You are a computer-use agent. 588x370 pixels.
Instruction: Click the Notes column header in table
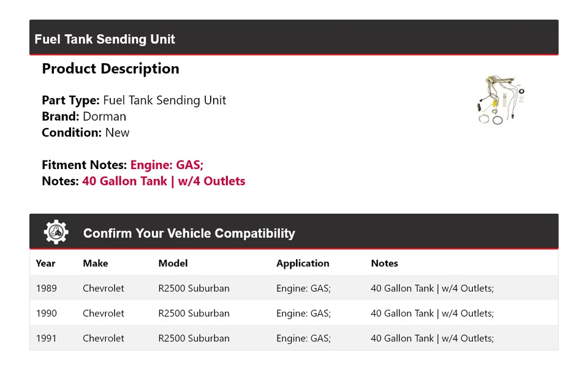[x=384, y=263]
